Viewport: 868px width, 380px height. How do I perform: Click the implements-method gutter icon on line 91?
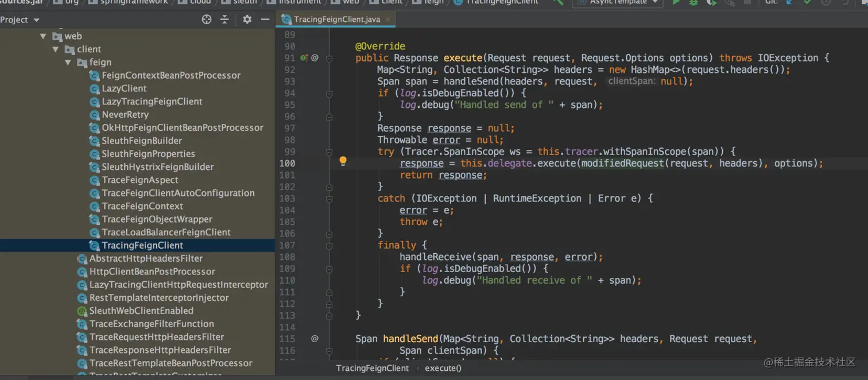tap(304, 58)
